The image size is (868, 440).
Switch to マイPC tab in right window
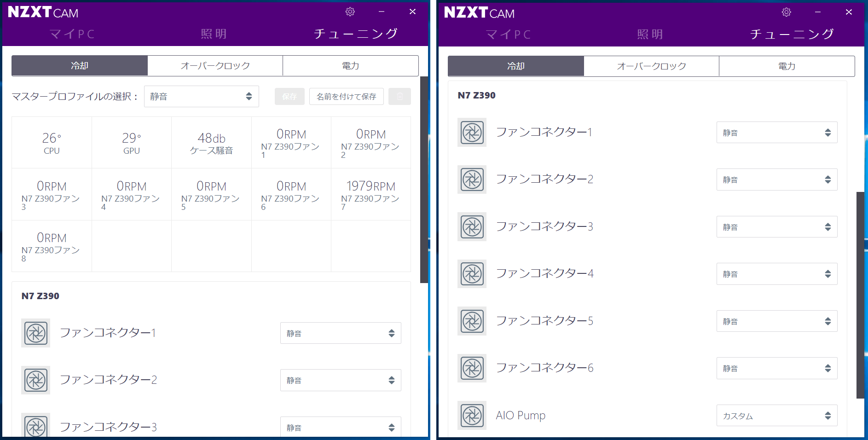(509, 35)
